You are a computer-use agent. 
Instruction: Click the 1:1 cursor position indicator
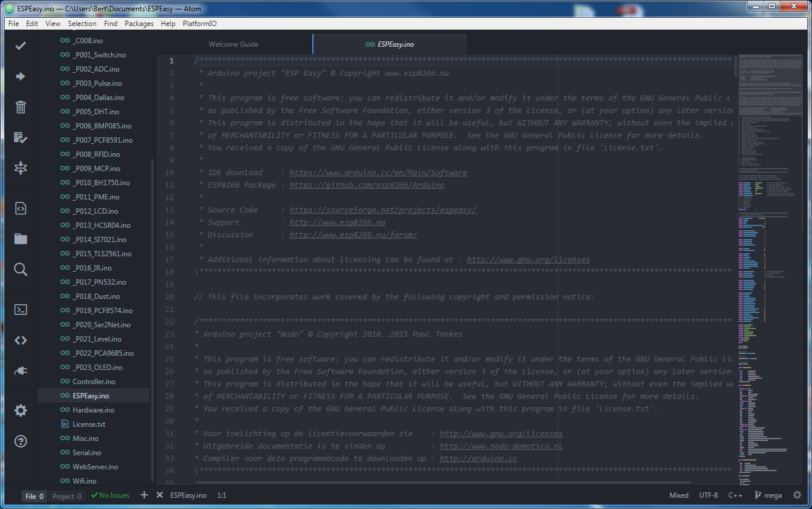pyautogui.click(x=222, y=495)
